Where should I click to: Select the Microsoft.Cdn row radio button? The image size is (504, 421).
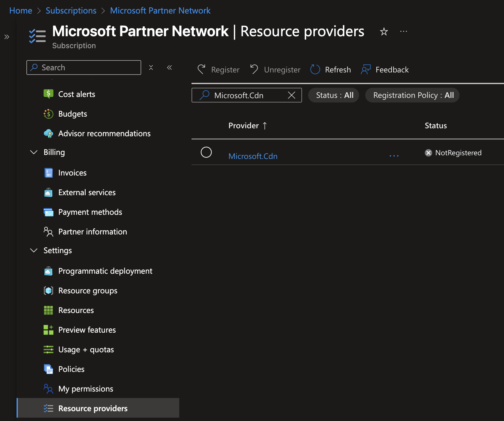206,152
